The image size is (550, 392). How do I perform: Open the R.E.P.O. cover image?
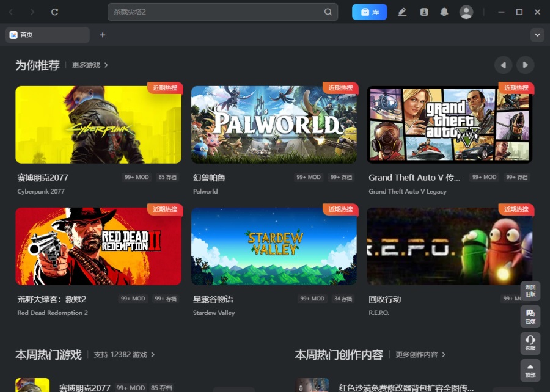[x=449, y=246]
